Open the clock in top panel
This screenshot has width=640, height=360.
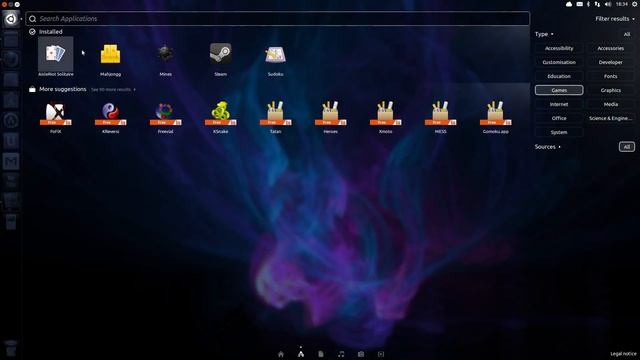pos(622,4)
